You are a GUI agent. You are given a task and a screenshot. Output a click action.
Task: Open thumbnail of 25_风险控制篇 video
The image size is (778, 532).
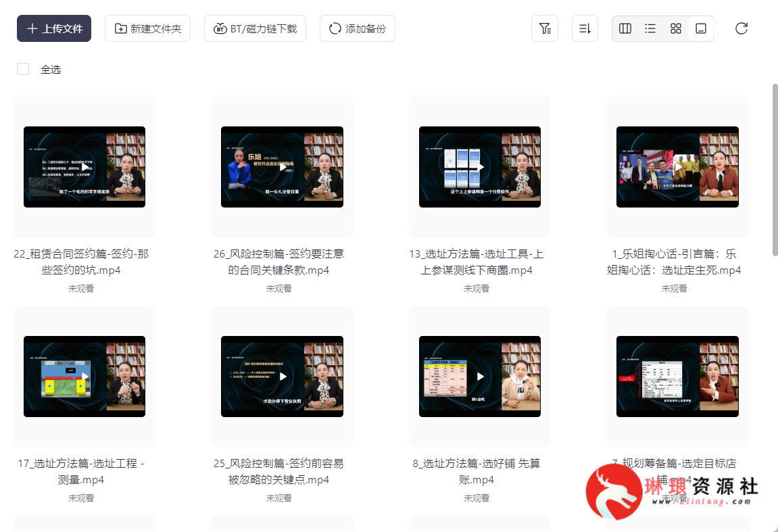[283, 376]
